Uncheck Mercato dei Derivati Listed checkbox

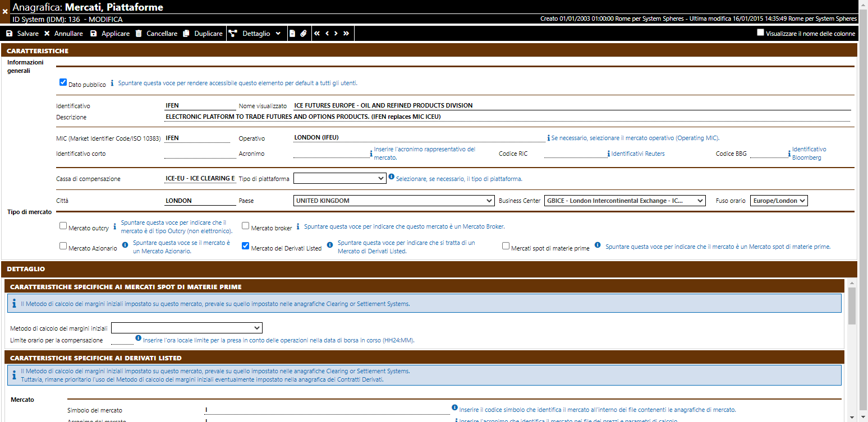(x=246, y=246)
